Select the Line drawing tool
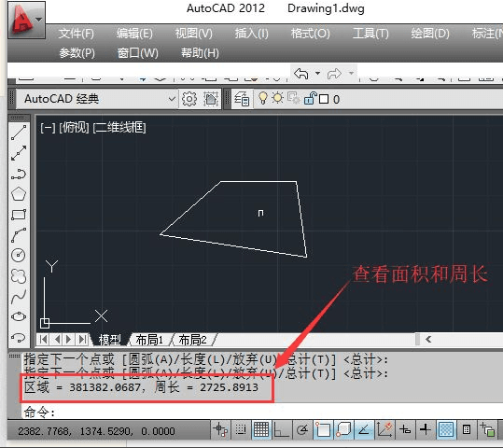 [x=19, y=133]
